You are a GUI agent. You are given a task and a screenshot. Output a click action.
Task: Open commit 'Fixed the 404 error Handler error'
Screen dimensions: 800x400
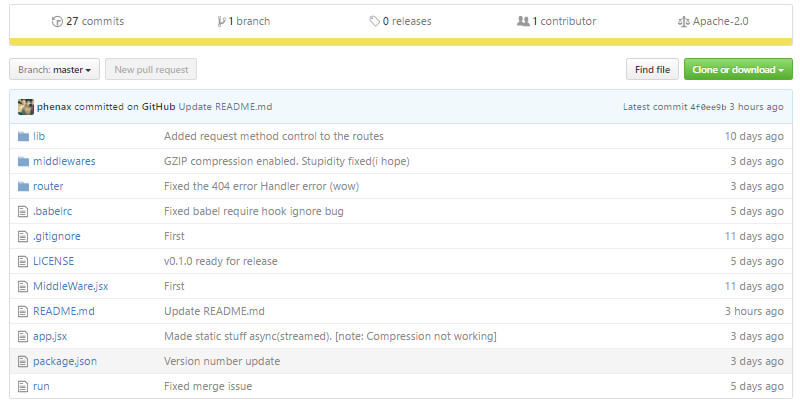(x=261, y=186)
